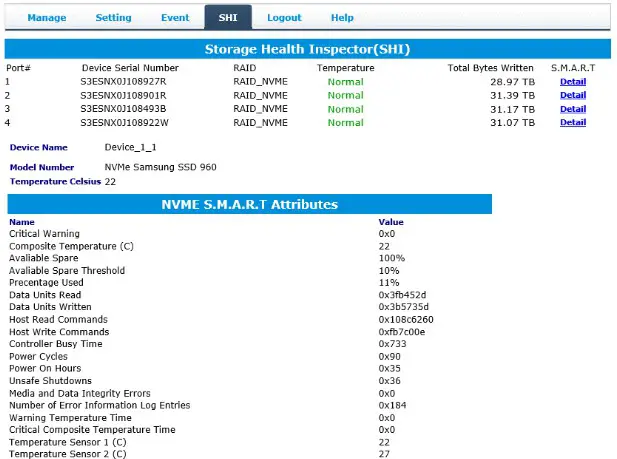This screenshot has width=617, height=459.
Task: Select the Critical Warning attribute row
Action: (45, 234)
